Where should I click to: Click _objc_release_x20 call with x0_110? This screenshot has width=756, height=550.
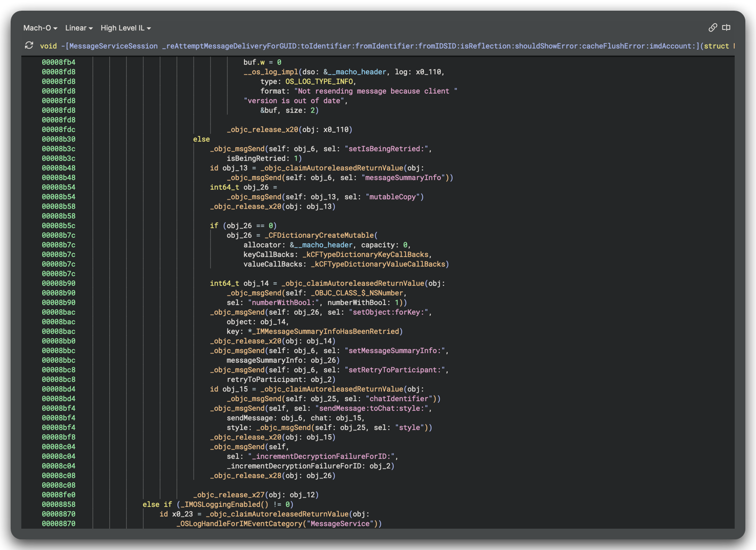pyautogui.click(x=289, y=130)
